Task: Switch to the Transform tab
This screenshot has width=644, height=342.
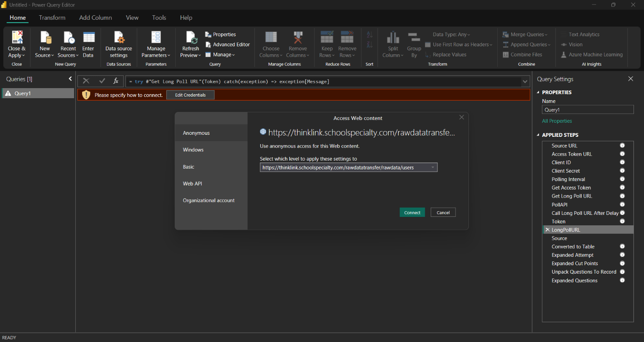Action: (x=52, y=18)
